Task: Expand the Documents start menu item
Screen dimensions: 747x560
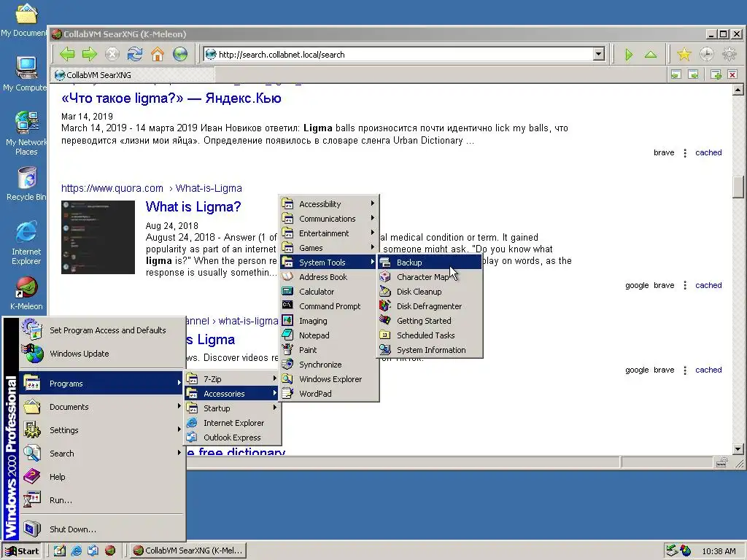Action: click(102, 407)
